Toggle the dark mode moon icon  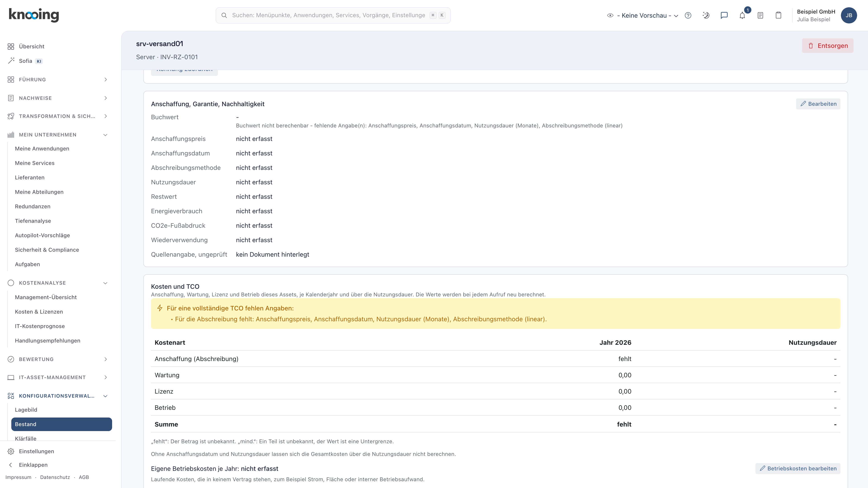point(706,16)
